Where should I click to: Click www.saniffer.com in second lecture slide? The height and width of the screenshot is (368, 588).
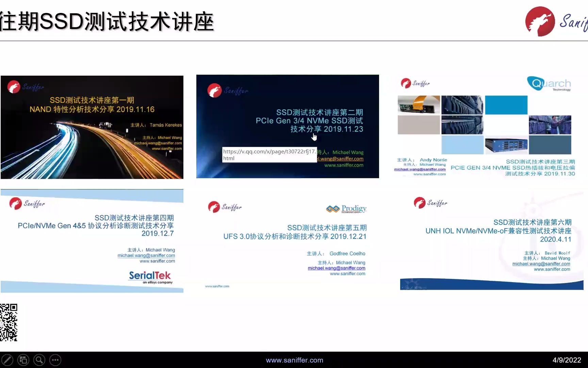pyautogui.click(x=344, y=165)
